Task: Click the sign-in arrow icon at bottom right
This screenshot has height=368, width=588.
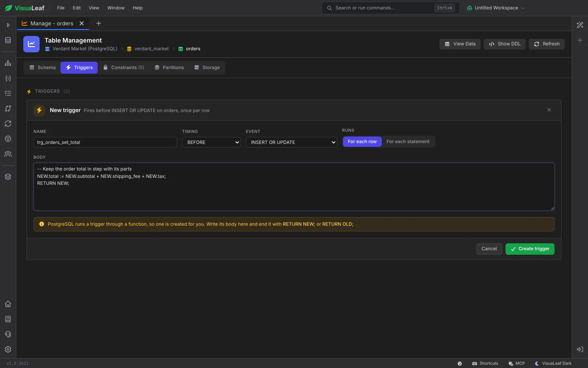Action: 580,350
